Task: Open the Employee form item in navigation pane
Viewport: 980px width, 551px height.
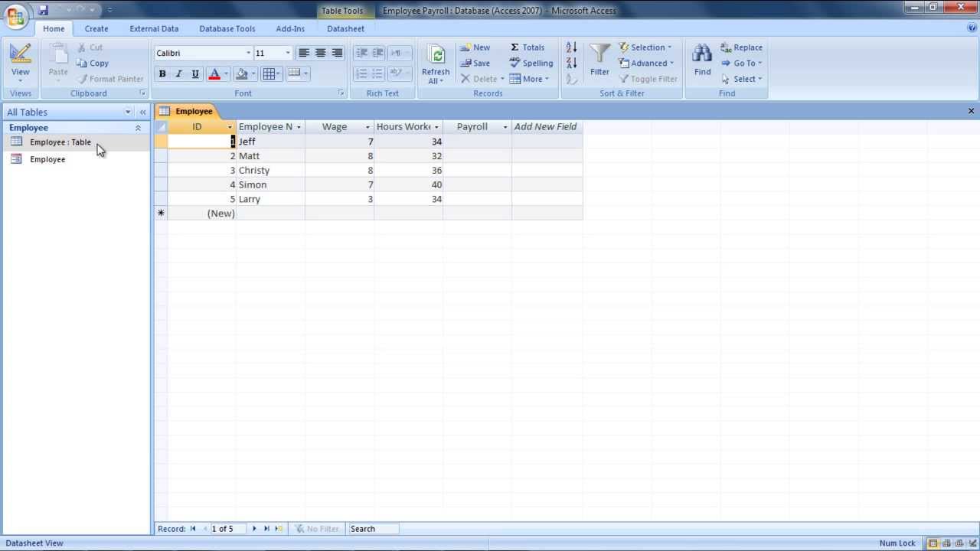Action: click(47, 159)
